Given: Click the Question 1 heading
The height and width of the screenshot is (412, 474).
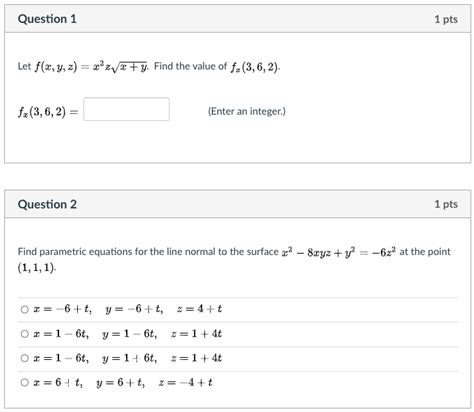Looking at the screenshot, I should 47,19.
